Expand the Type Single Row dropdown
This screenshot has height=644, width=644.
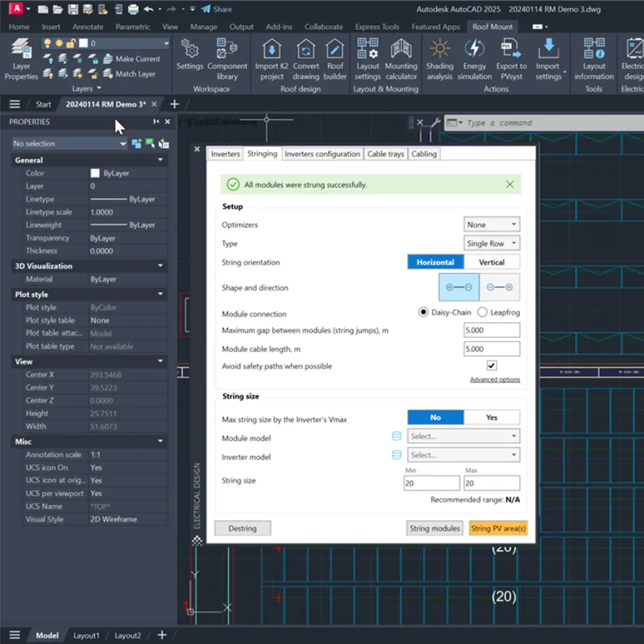click(x=491, y=243)
